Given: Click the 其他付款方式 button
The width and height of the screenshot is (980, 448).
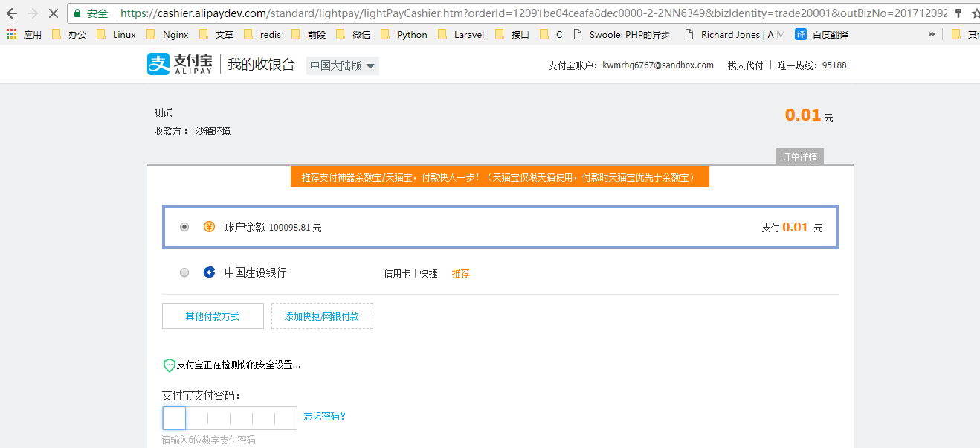Looking at the screenshot, I should click(213, 316).
